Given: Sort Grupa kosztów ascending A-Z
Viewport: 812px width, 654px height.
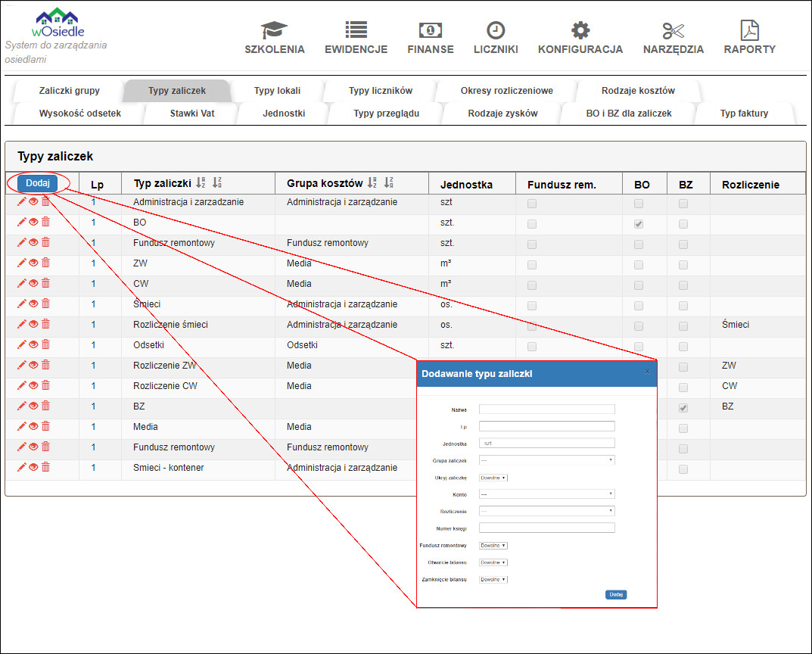Looking at the screenshot, I should [x=372, y=182].
